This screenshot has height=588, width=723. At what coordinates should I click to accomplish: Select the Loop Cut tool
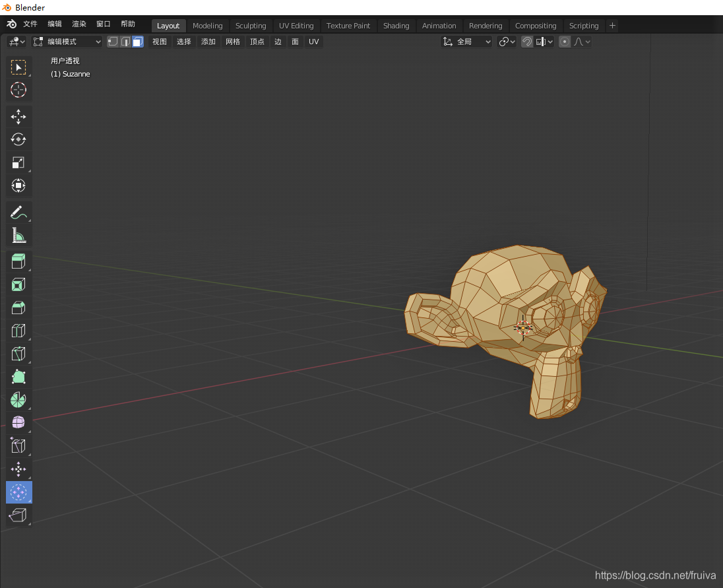click(18, 331)
